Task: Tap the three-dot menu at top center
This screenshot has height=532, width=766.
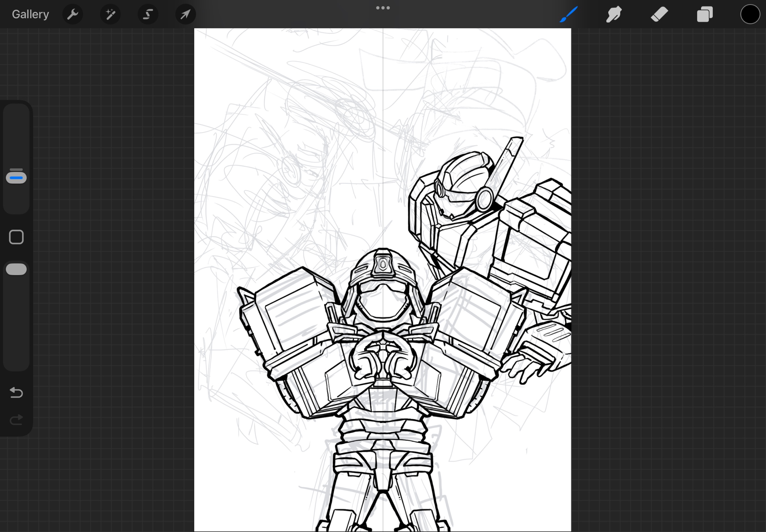Action: [x=383, y=8]
